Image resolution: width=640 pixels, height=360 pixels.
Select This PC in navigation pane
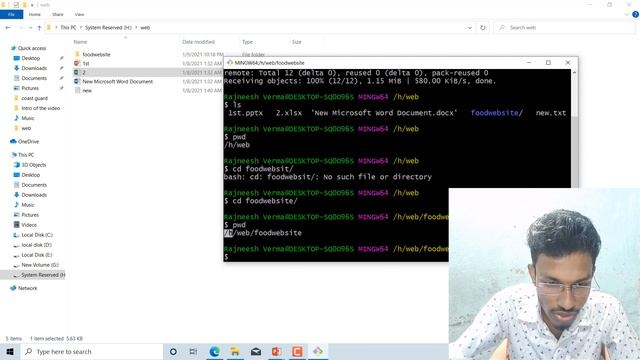point(26,155)
